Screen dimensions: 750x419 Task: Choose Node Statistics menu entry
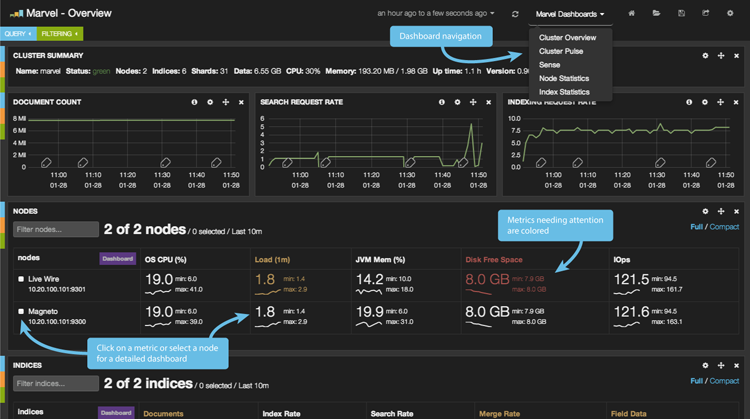pos(564,78)
